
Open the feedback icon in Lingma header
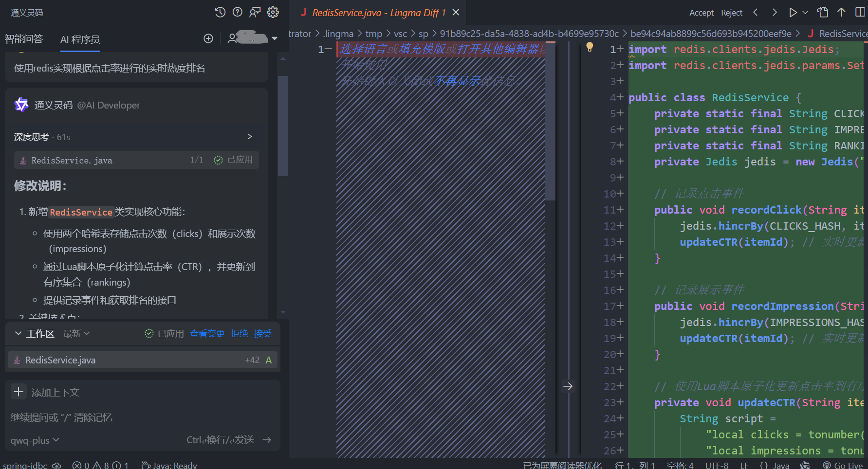pyautogui.click(x=255, y=12)
